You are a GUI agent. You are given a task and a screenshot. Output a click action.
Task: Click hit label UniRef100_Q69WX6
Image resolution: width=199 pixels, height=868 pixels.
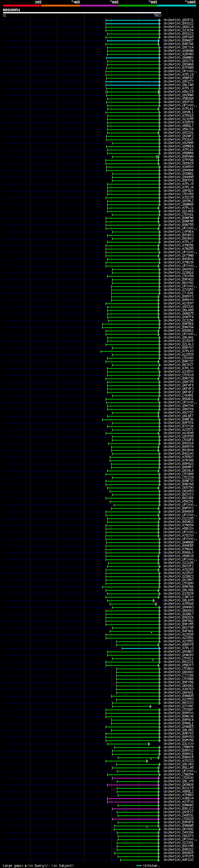(178, 785)
